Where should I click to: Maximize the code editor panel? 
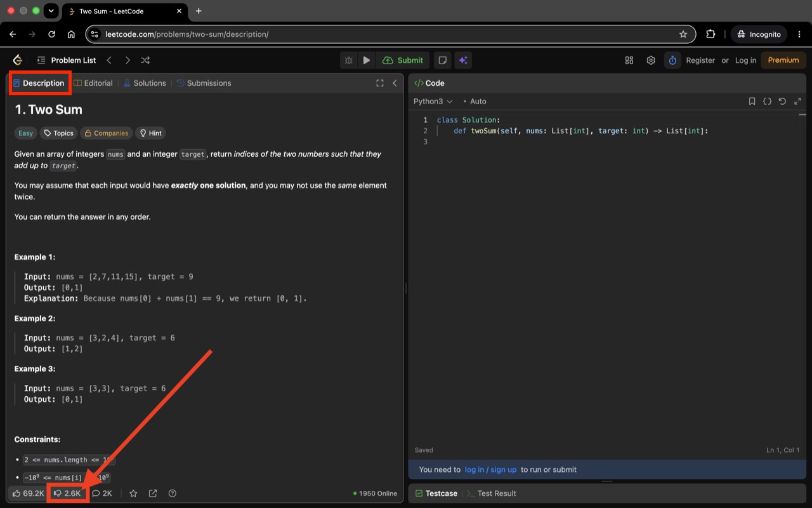point(798,102)
